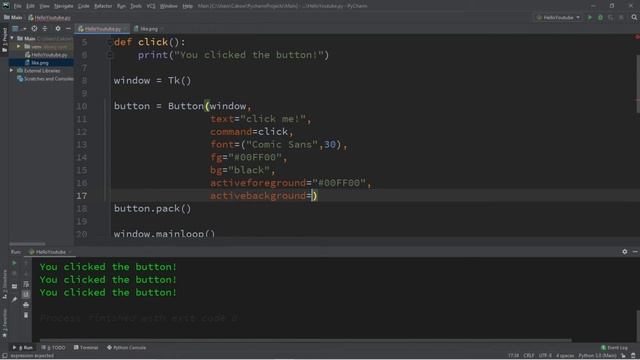Image resolution: width=640 pixels, height=360 pixels.
Task: Click Collapse All icon in Project panel
Action: click(45, 29)
